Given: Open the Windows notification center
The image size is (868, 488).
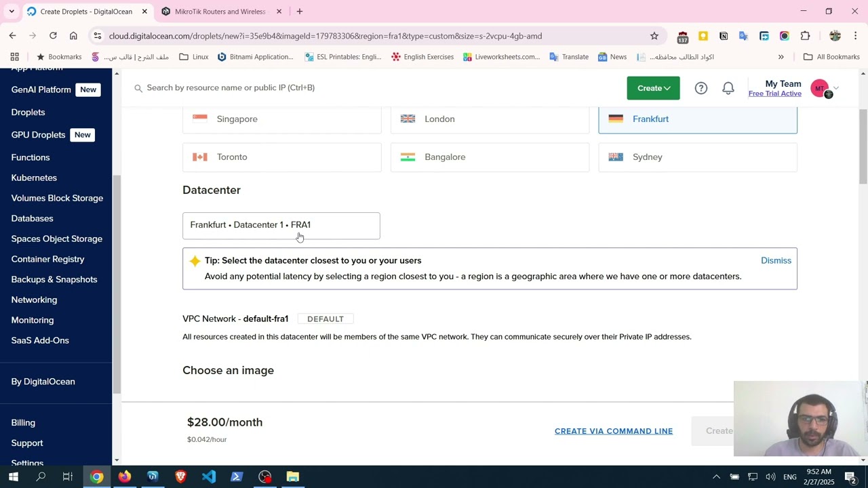Looking at the screenshot, I should pyautogui.click(x=850, y=476).
